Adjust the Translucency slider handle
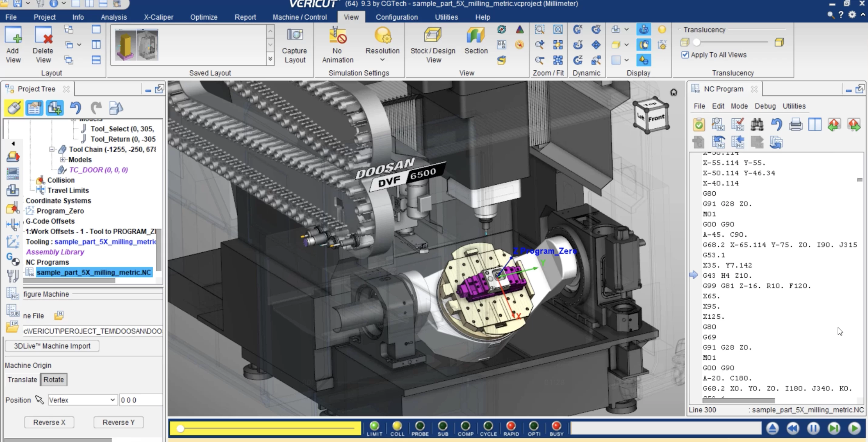 coord(697,42)
